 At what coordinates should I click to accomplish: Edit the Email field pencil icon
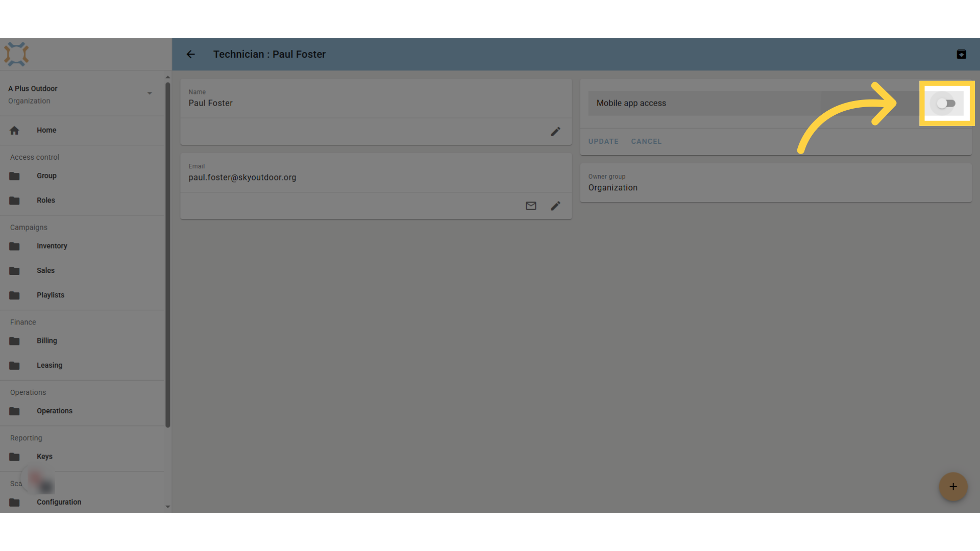point(555,206)
